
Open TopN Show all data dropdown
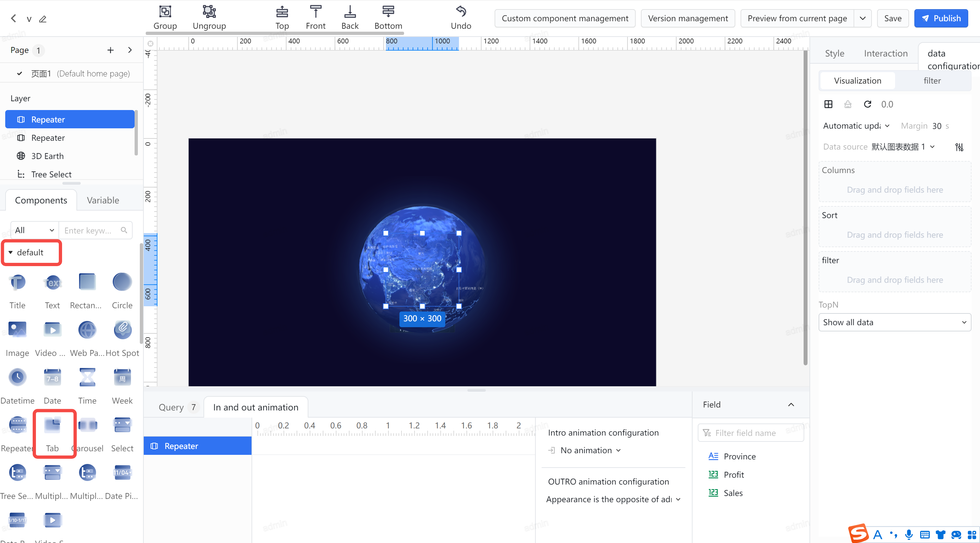tap(894, 322)
